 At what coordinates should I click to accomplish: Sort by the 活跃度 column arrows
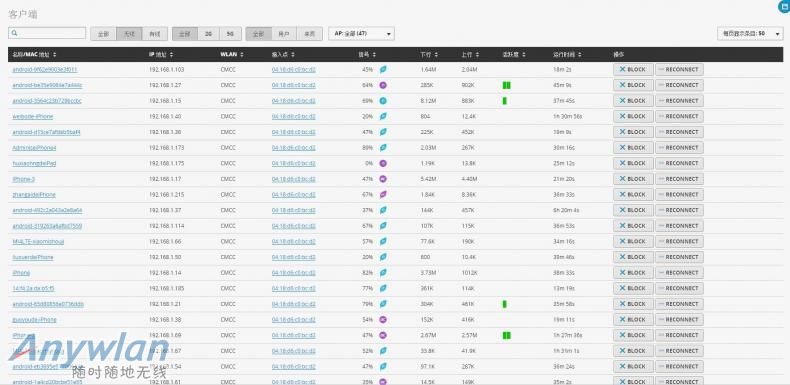[x=524, y=54]
